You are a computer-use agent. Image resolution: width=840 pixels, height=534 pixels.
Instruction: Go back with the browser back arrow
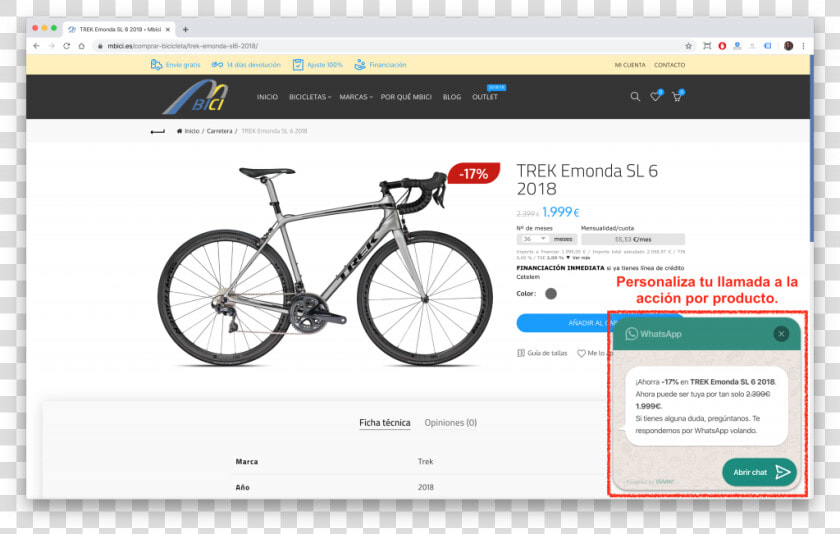36,46
